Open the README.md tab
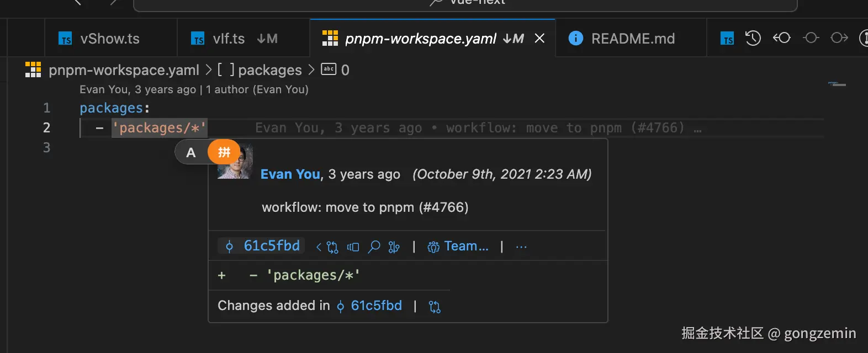The width and height of the screenshot is (868, 353). [x=633, y=39]
